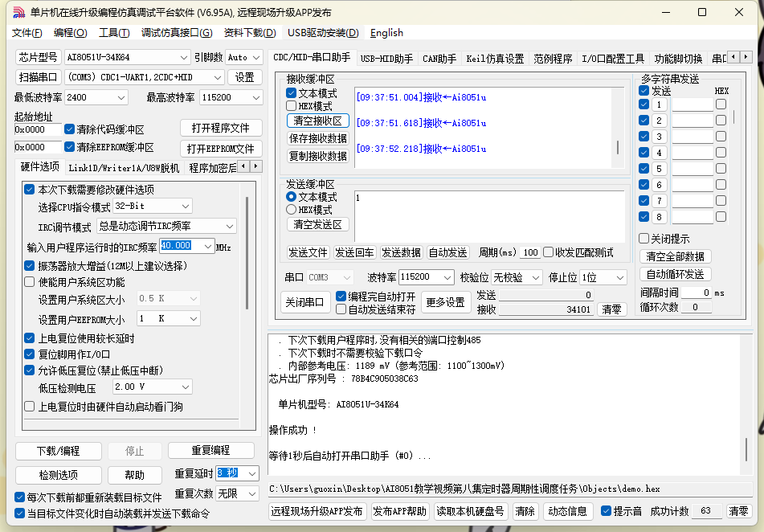Enable the 收发匹配测试 checkbox
Image resolution: width=764 pixels, height=532 pixels.
pyautogui.click(x=549, y=252)
